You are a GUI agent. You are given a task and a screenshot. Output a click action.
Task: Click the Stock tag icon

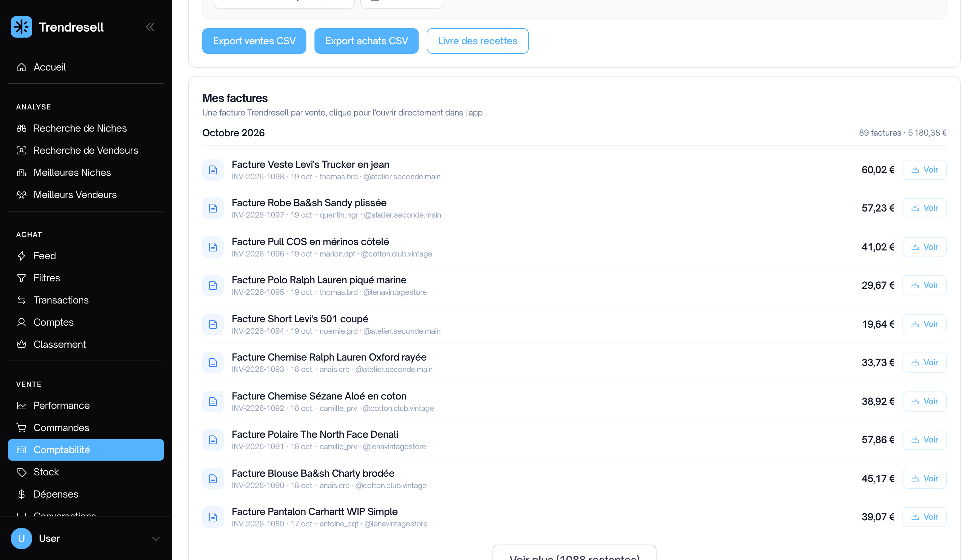pos(22,472)
